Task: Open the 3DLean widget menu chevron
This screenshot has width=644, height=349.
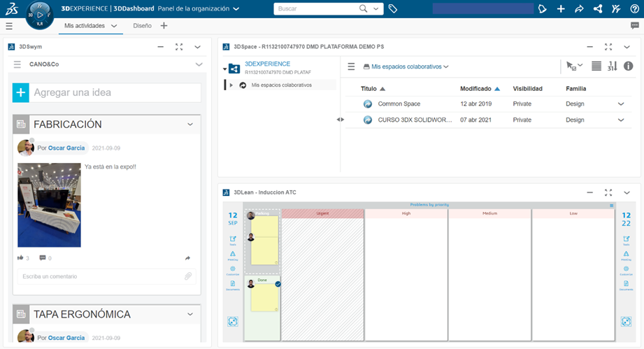Action: 627,192
